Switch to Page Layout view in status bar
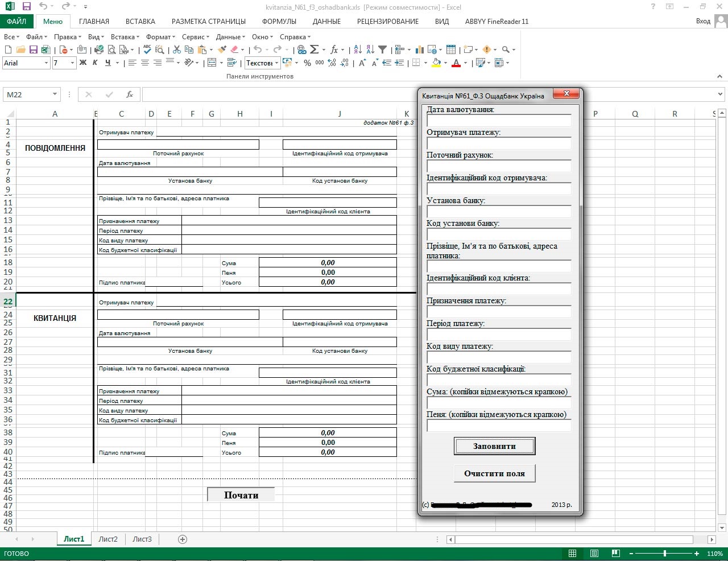This screenshot has height=561, width=728. (x=594, y=554)
